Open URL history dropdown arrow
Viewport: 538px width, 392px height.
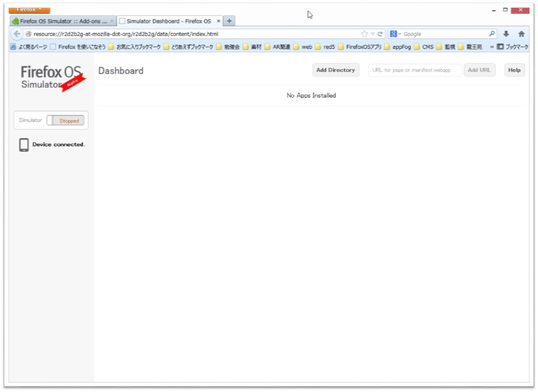pos(372,34)
